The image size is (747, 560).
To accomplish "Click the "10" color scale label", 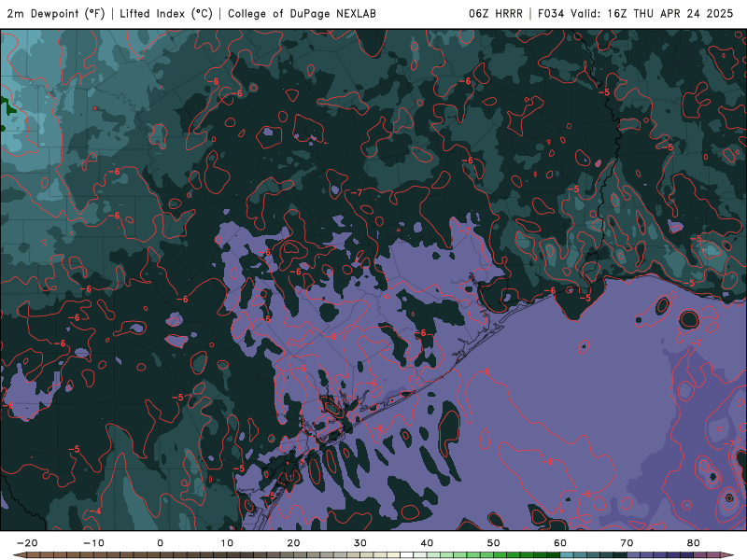I will (x=227, y=543).
